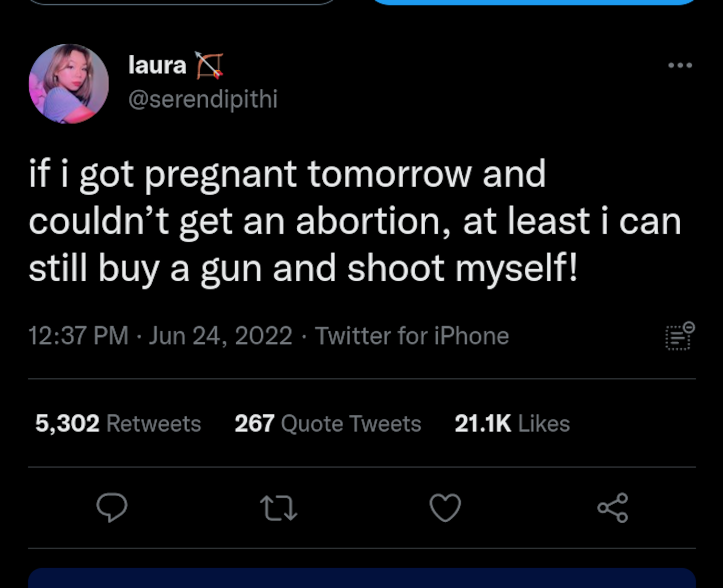Open laura's profile picture
The height and width of the screenshot is (588, 723).
[x=69, y=84]
